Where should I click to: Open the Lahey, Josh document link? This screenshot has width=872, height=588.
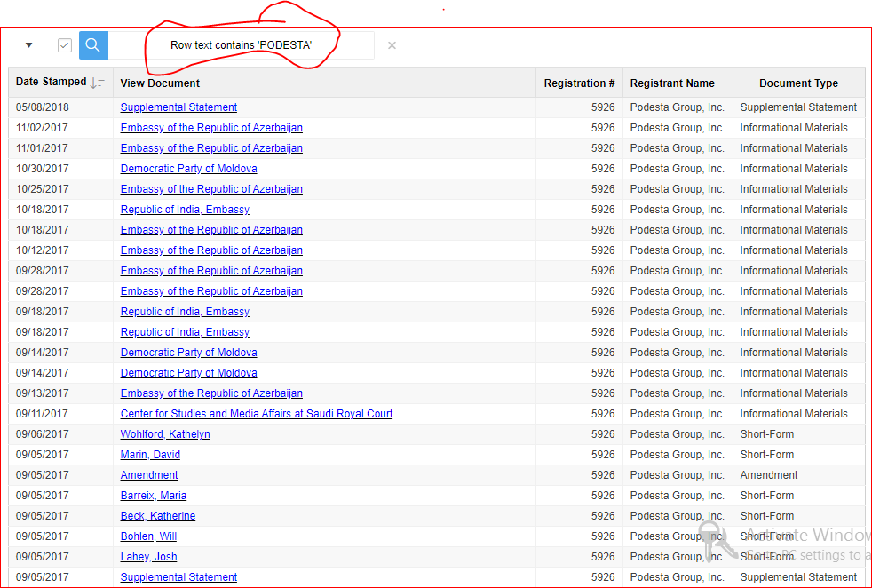pyautogui.click(x=148, y=557)
